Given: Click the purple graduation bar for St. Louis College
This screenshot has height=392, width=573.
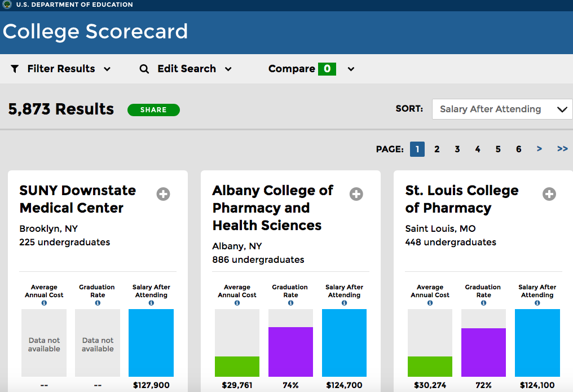Looking at the screenshot, I should [x=483, y=353].
